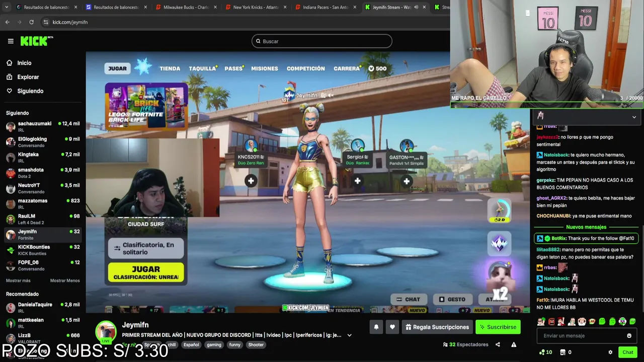Viewport: 644px width, 362px height.
Task: Open recommended channel LizzB
Action: point(43,338)
